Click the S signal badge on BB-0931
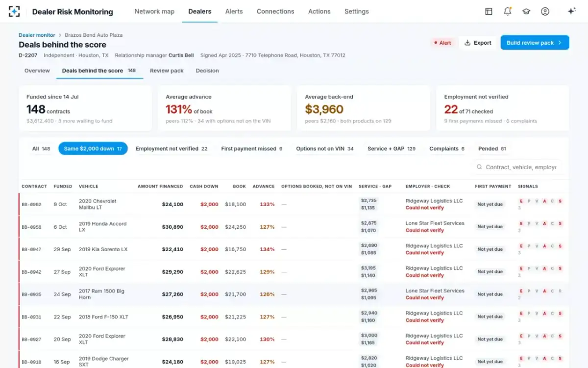 pyautogui.click(x=560, y=314)
